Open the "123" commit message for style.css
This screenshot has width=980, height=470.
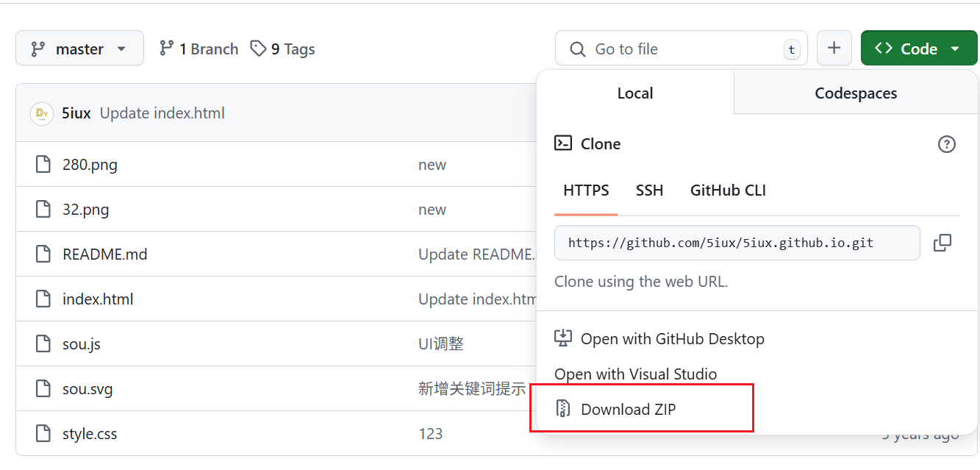(430, 434)
